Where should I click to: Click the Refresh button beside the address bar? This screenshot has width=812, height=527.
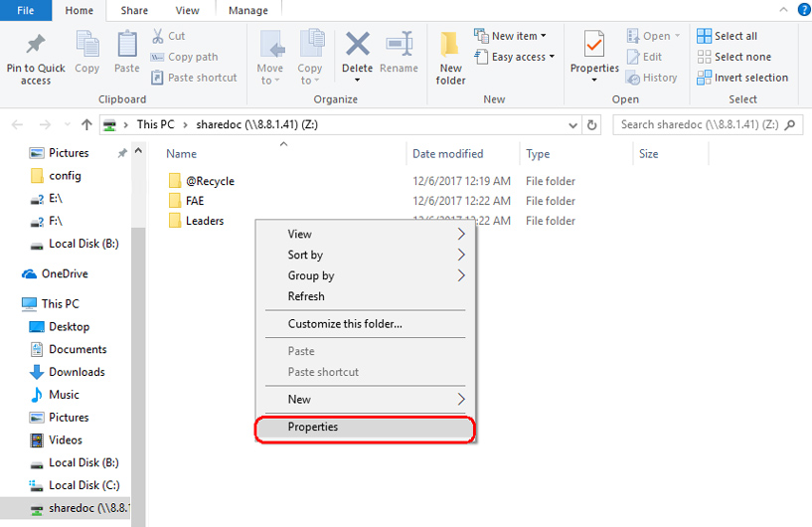point(593,125)
